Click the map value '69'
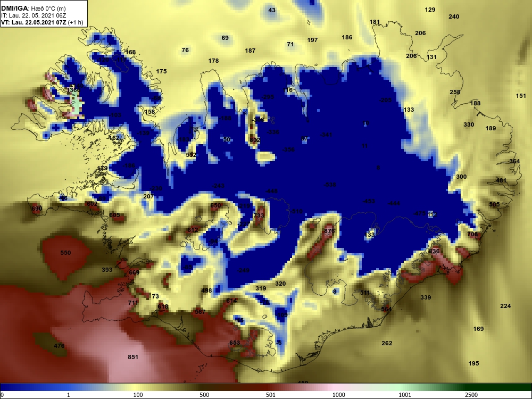 coord(225,38)
